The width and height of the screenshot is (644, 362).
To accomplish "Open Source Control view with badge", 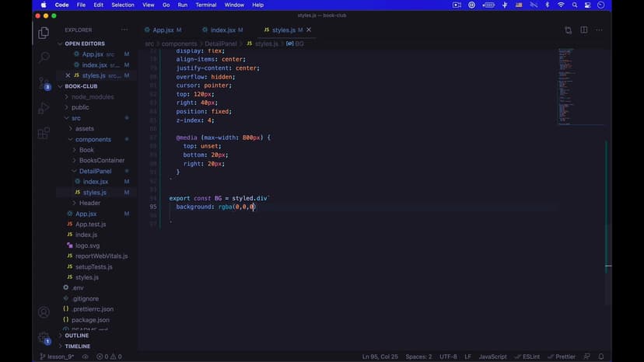I will pos(44,83).
